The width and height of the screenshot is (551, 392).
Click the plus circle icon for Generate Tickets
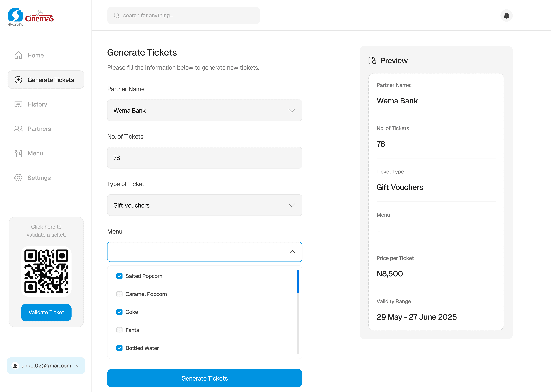[x=18, y=80]
